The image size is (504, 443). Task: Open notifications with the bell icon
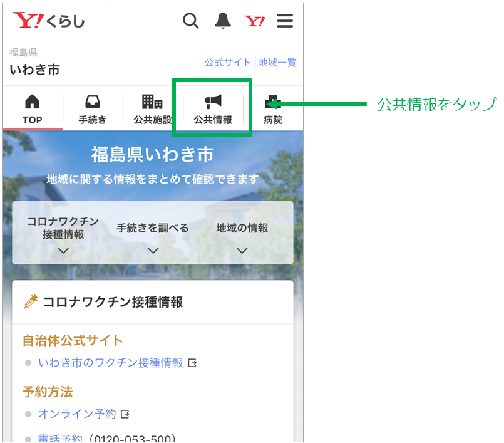click(222, 21)
